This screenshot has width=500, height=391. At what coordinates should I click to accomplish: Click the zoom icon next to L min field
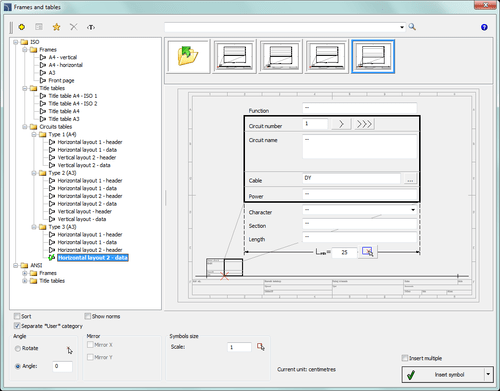(x=367, y=252)
